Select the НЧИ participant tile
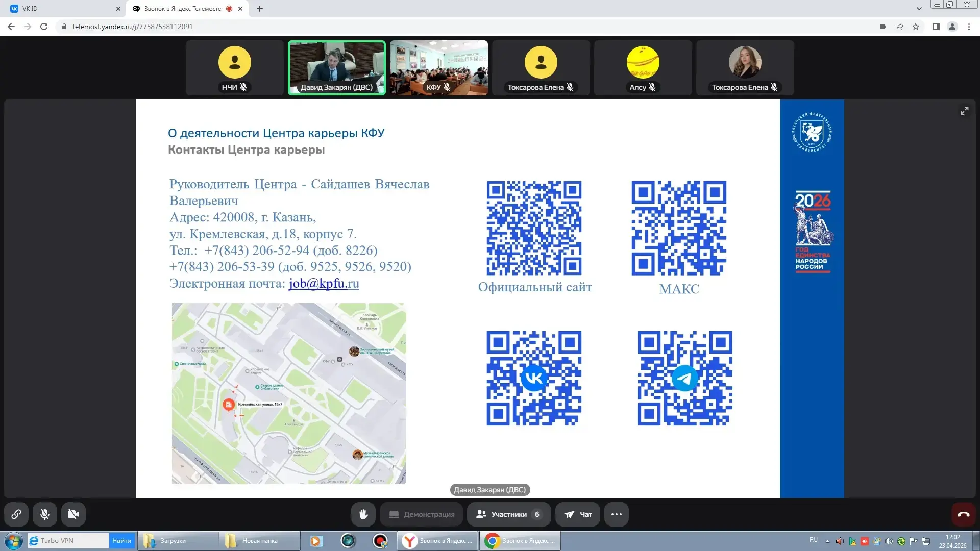The height and width of the screenshot is (551, 980). [235, 68]
